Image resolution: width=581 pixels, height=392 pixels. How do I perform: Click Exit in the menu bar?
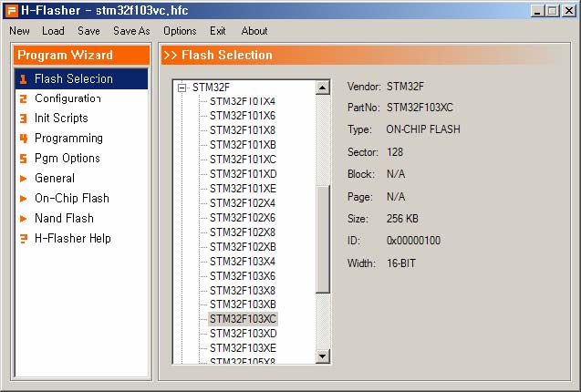point(217,31)
